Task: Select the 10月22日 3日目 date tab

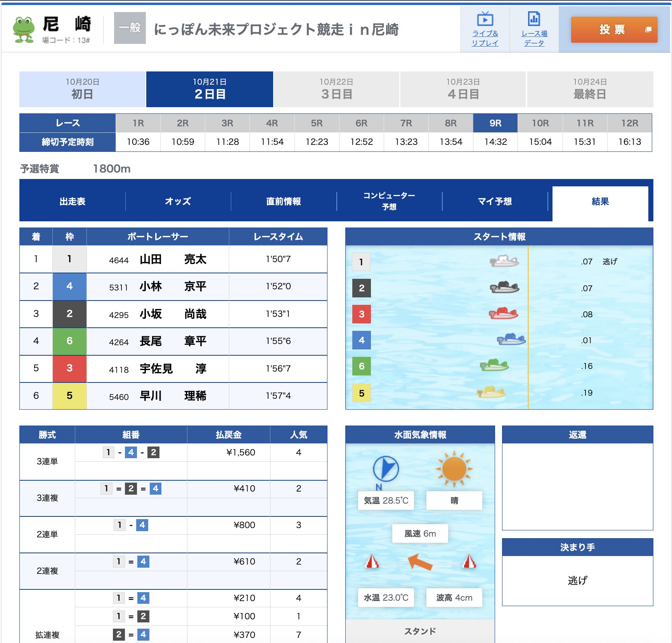Action: coord(336,89)
